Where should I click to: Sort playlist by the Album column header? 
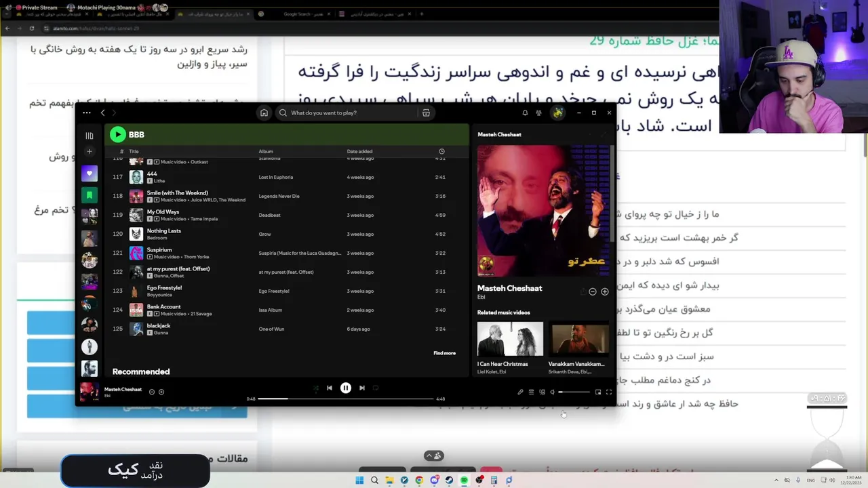click(266, 151)
